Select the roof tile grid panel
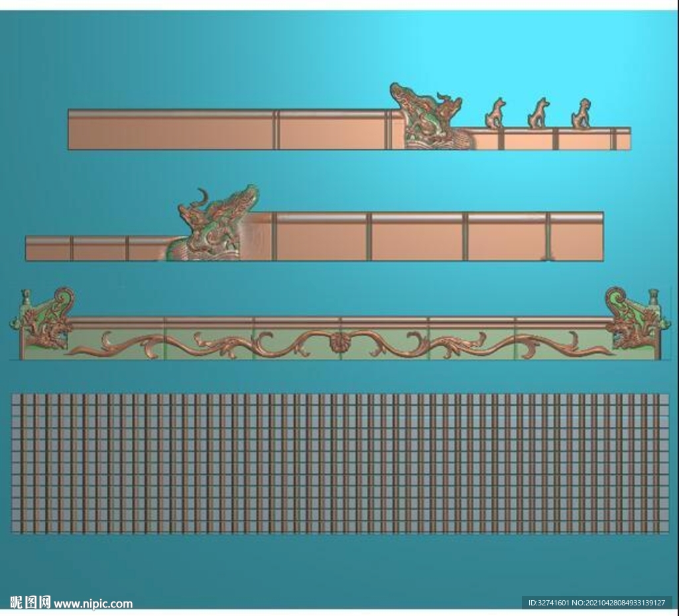The height and width of the screenshot is (616, 679). click(x=340, y=463)
